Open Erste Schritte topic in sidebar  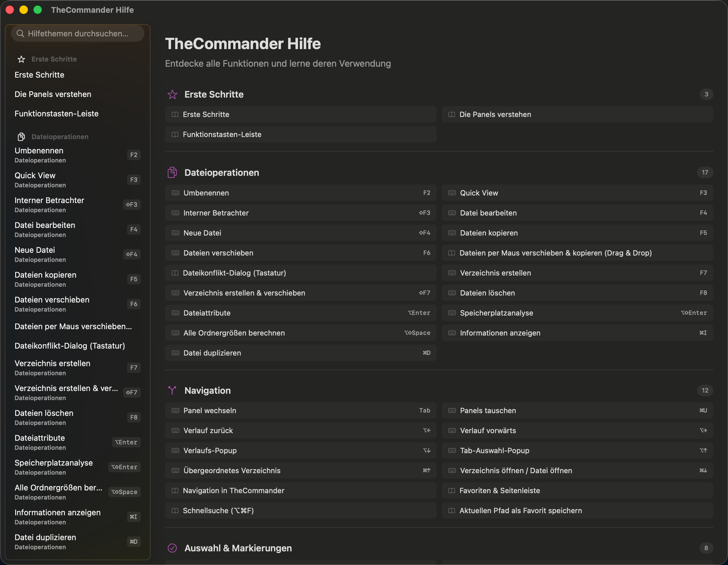78,75
